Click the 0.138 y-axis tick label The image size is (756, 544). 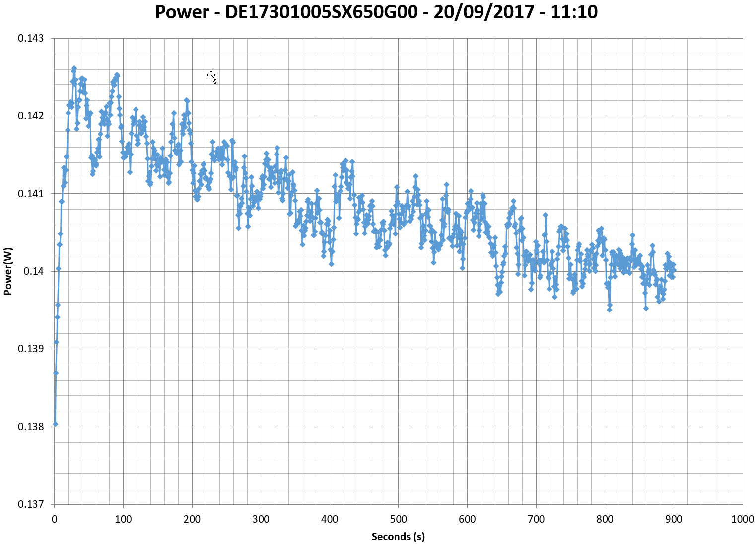coord(31,427)
